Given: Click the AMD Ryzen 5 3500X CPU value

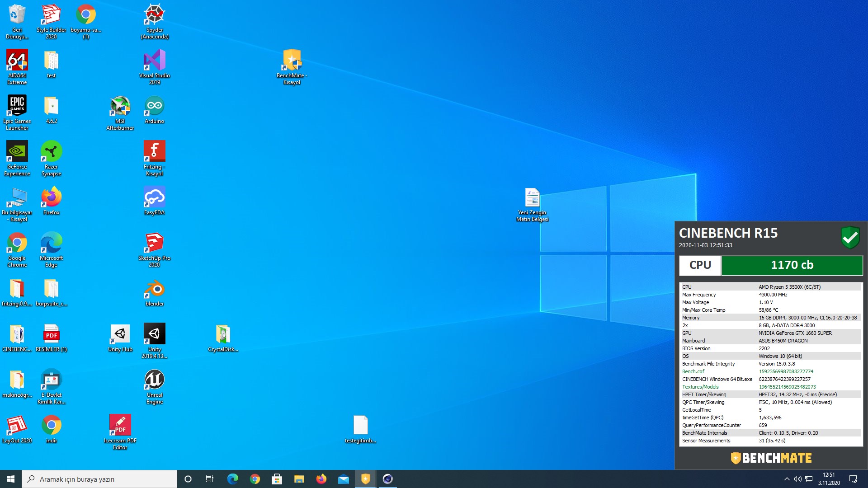Looking at the screenshot, I should pos(789,287).
